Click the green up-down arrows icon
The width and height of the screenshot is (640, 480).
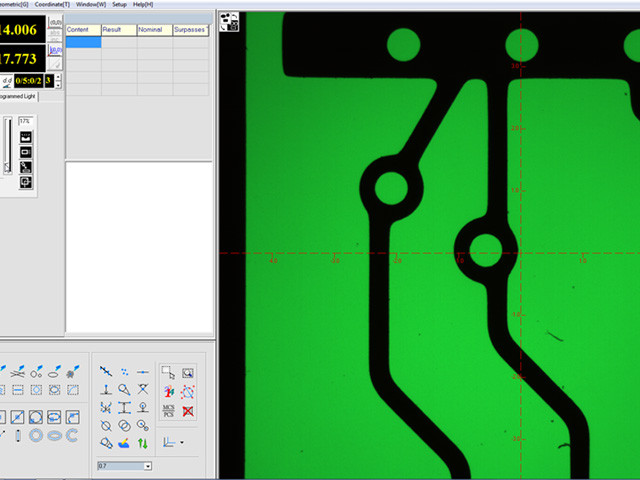[143, 442]
